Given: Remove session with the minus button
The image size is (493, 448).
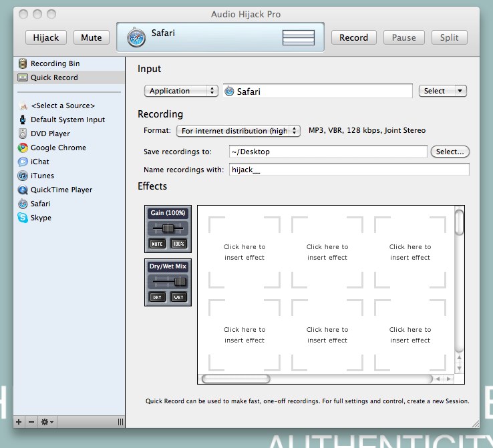Looking at the screenshot, I should point(31,421).
